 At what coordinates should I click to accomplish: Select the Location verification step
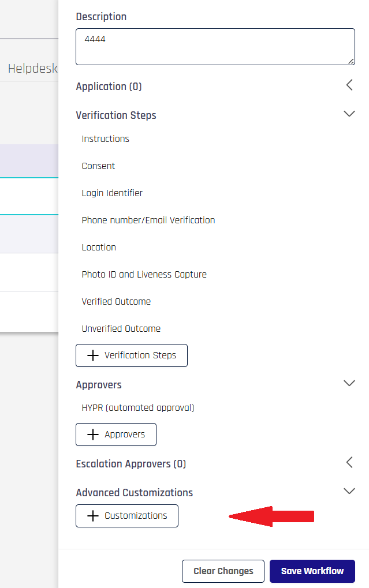[x=99, y=248]
